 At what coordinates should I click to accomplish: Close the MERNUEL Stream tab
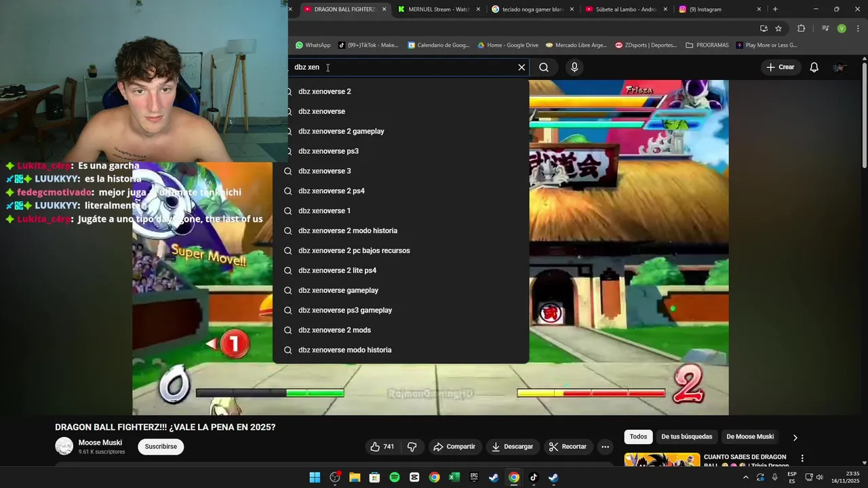tap(478, 9)
